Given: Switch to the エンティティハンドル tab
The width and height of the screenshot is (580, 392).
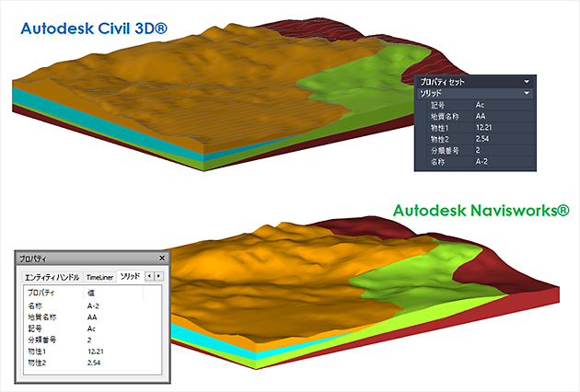Looking at the screenshot, I should [x=52, y=277].
